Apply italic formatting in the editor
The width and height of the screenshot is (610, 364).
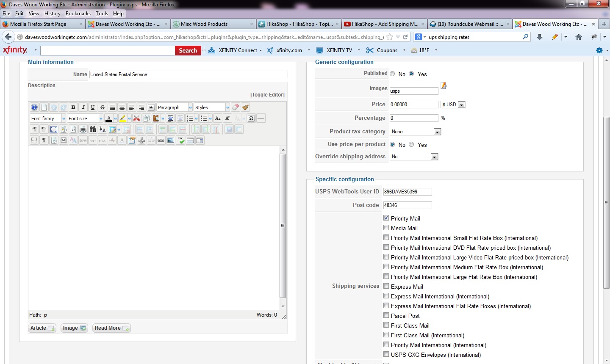click(83, 108)
